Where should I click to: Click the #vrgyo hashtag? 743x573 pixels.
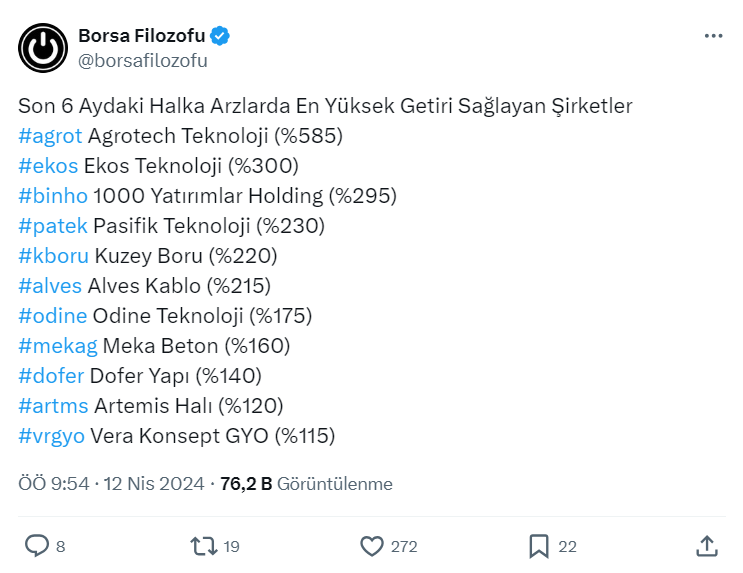click(x=51, y=436)
